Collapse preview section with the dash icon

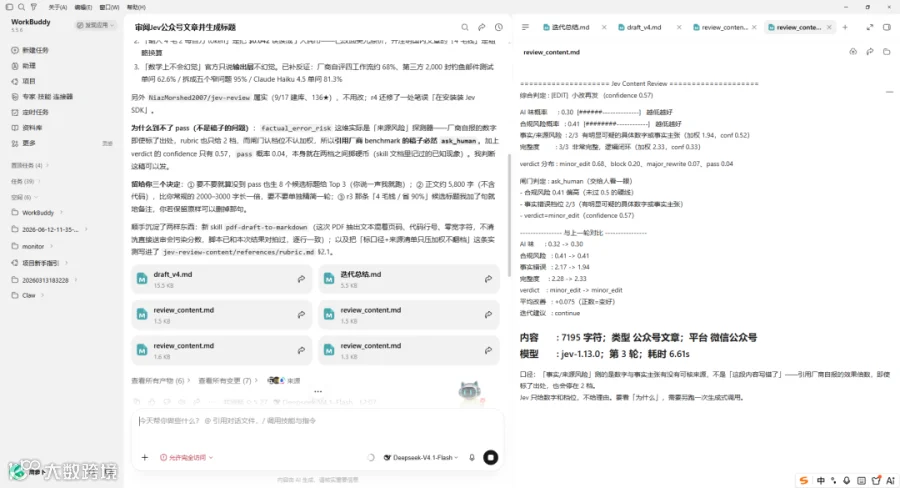(x=889, y=92)
